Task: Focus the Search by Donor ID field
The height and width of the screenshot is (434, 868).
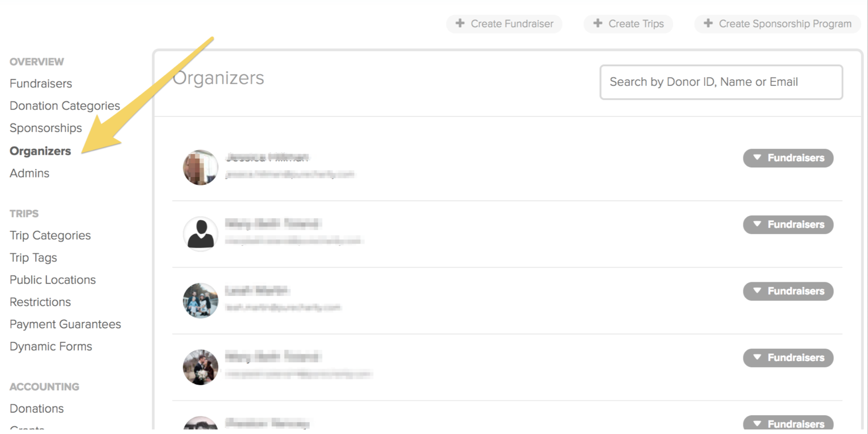Action: coord(721,82)
